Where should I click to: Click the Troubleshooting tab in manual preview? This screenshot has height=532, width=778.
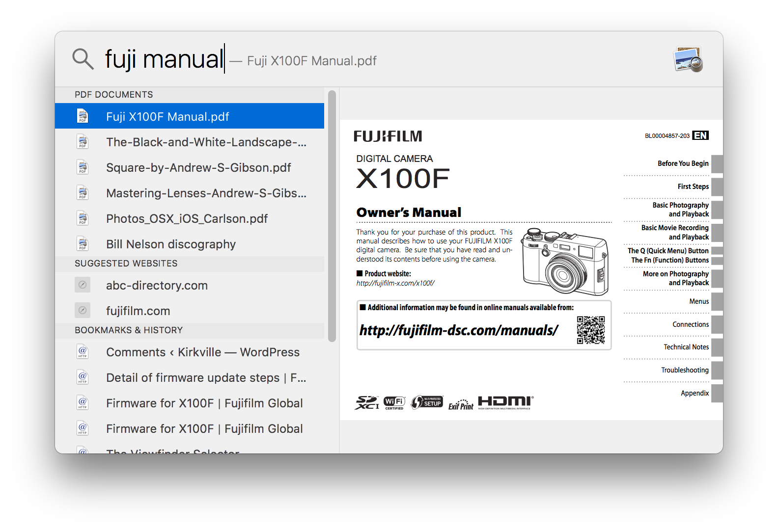tap(685, 370)
